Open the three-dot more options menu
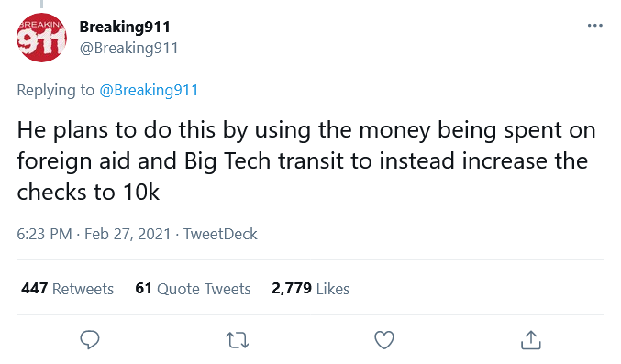621x364 pixels. pyautogui.click(x=595, y=26)
